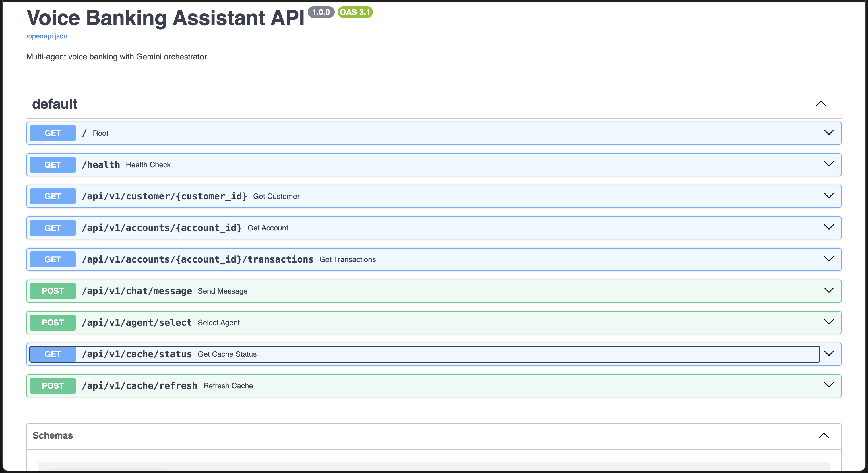The image size is (868, 473).
Task: Expand the Refresh Cache endpoint chevron
Action: click(829, 385)
